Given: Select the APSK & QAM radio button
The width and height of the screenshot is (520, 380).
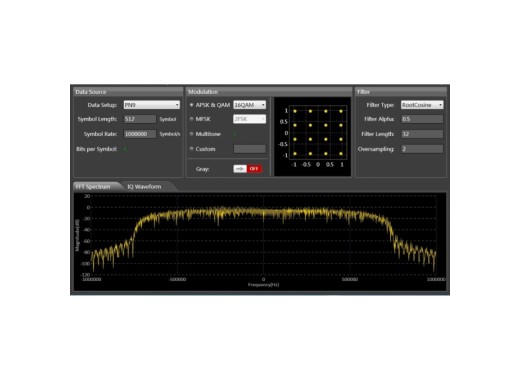Looking at the screenshot, I should click(x=192, y=105).
